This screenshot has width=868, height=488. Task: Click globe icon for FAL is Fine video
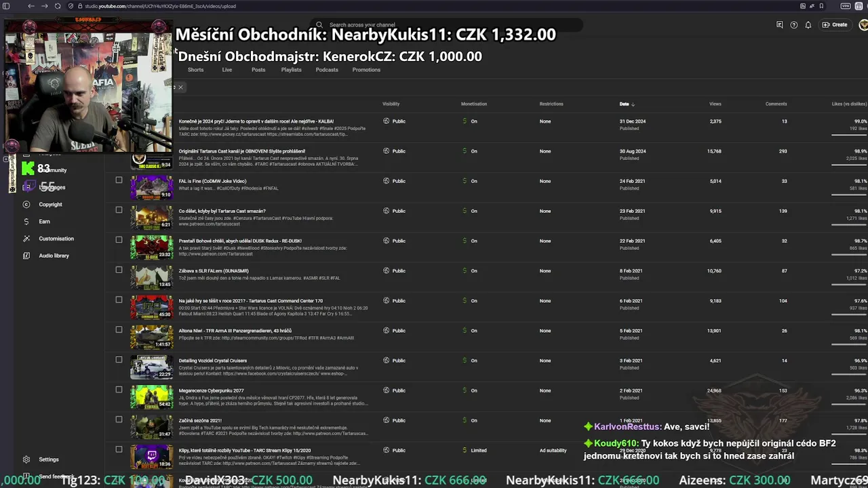coord(387,181)
